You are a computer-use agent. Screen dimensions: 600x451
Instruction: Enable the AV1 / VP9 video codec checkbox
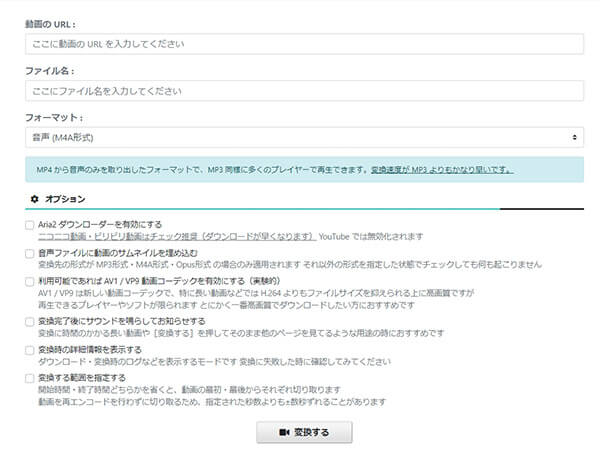[x=29, y=282]
